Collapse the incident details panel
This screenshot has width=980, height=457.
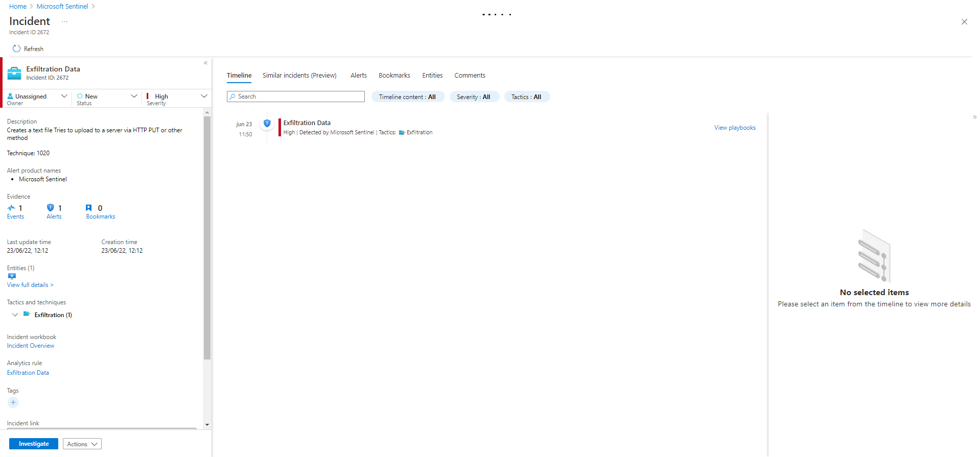(205, 63)
